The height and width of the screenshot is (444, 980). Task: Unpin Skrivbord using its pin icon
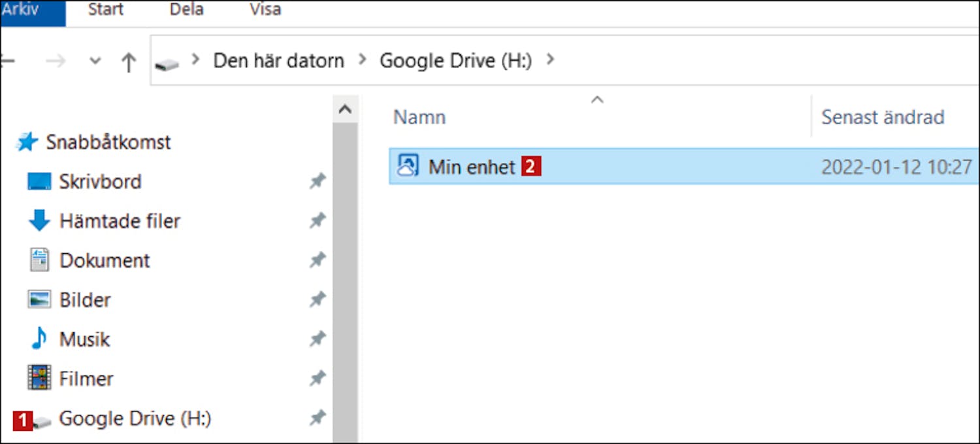318,182
